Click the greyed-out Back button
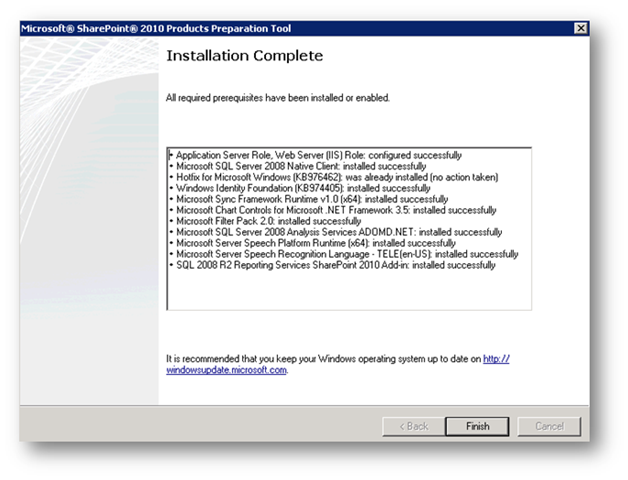The height and width of the screenshot is (480, 628). 412,426
